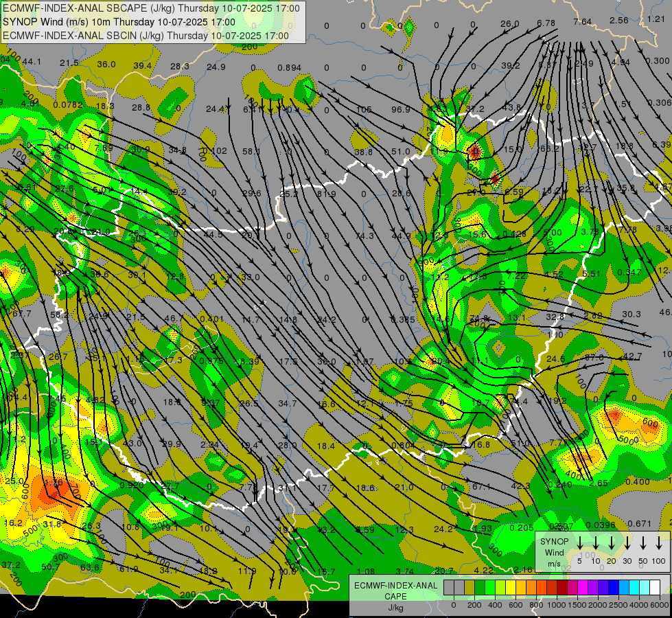Click the 0.0782 value on the map
The image size is (672, 618).
pyautogui.click(x=68, y=104)
